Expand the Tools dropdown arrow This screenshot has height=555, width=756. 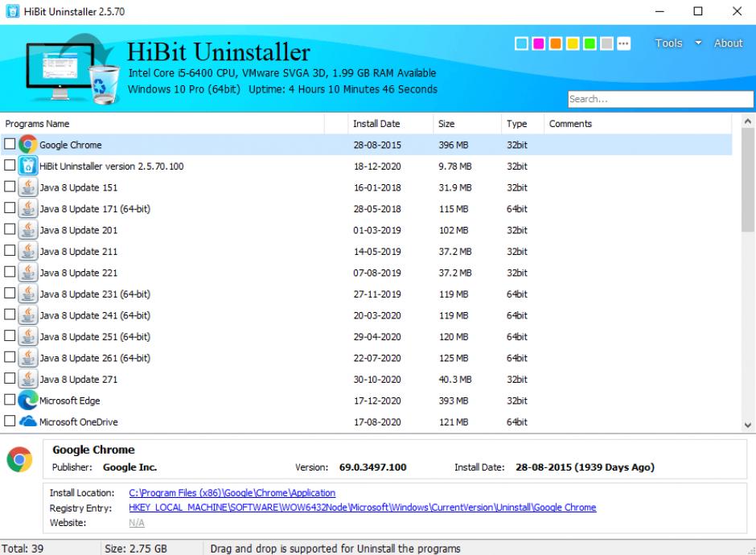[697, 43]
